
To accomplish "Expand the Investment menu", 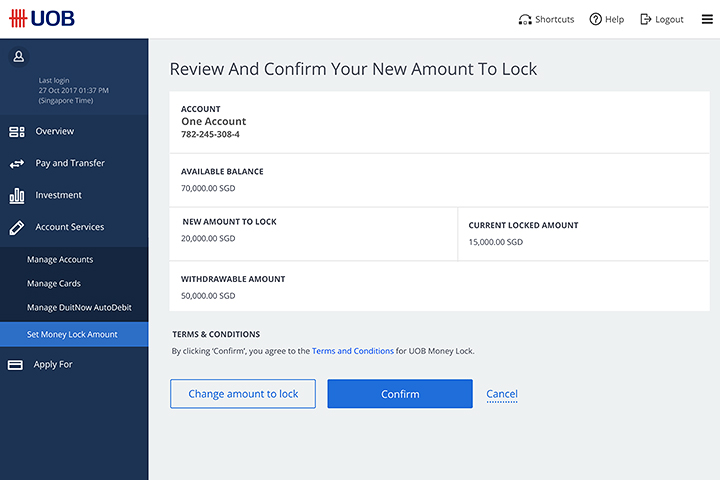I will point(74,195).
